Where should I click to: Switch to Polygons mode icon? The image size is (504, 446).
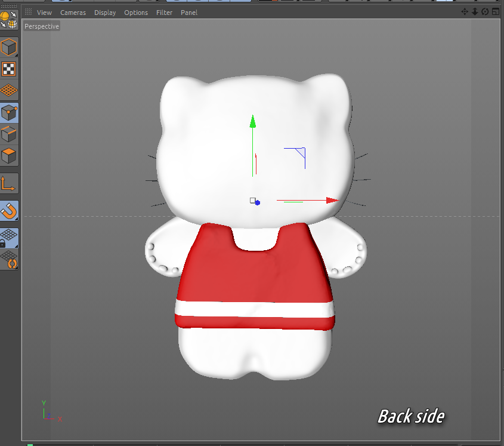(x=9, y=156)
